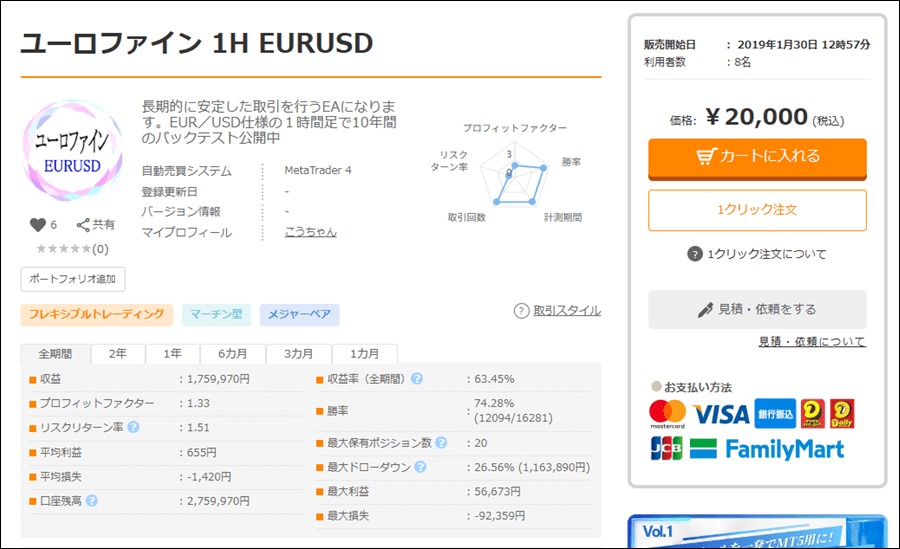Image resolution: width=900 pixels, height=549 pixels.
Task: Click the マーチン型 tag
Action: point(216,315)
